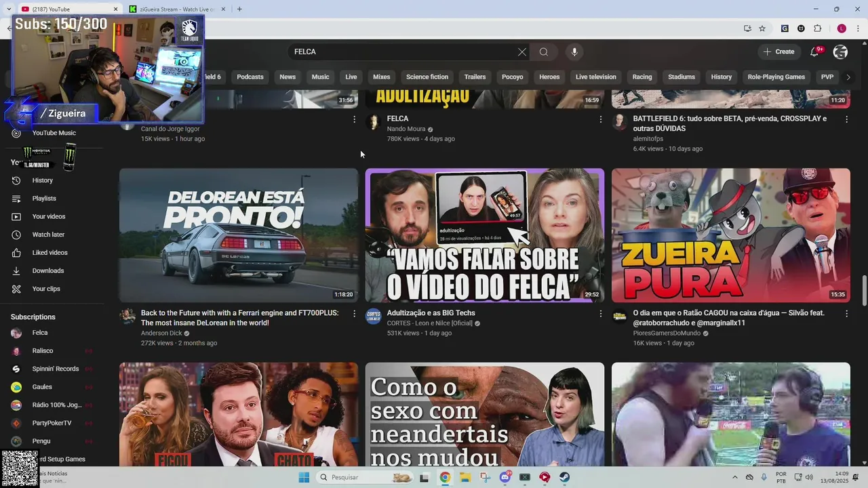Open options menu for Ratão video
The width and height of the screenshot is (868, 488).
[846, 314]
